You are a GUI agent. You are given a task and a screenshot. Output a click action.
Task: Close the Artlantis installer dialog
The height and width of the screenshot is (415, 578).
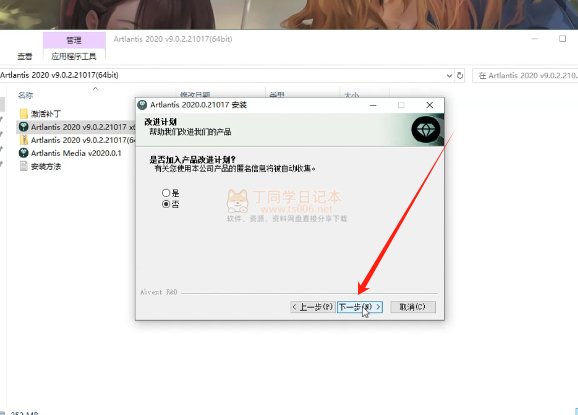429,105
